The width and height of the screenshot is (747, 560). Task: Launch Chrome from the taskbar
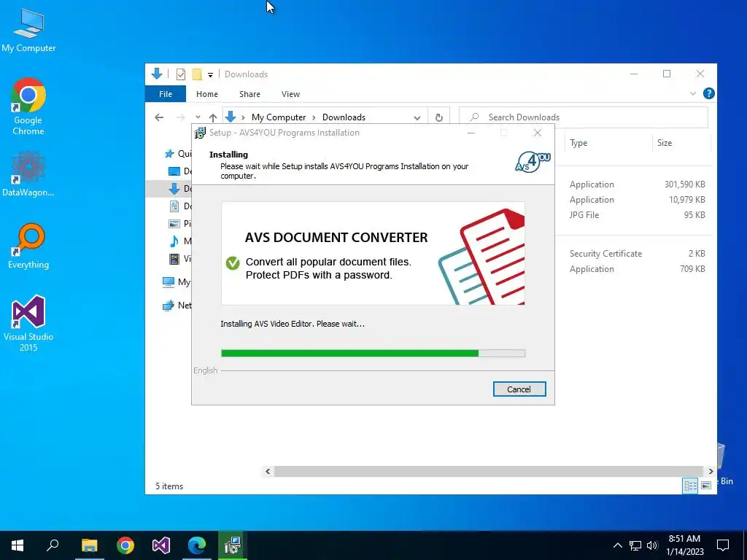(125, 545)
